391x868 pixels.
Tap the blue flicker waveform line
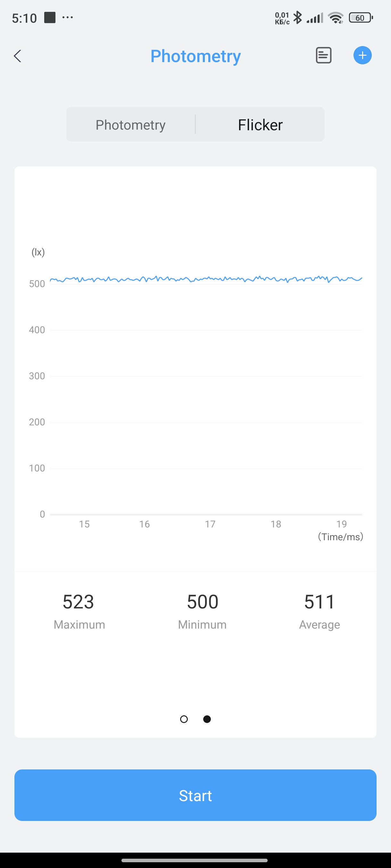point(206,279)
